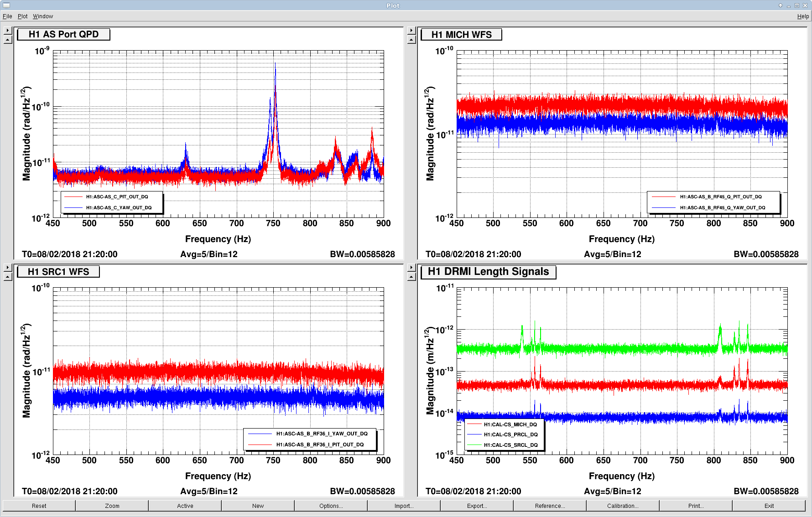Click the Export... button
The height and width of the screenshot is (517, 812).
pyautogui.click(x=477, y=506)
